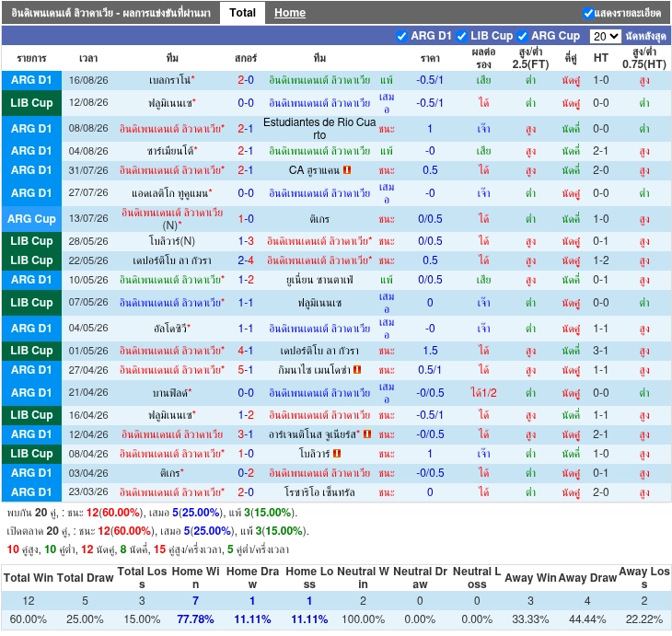672x636 pixels.
Task: Open team โรซาริโอ เซ็นทรัล link
Action: click(319, 492)
